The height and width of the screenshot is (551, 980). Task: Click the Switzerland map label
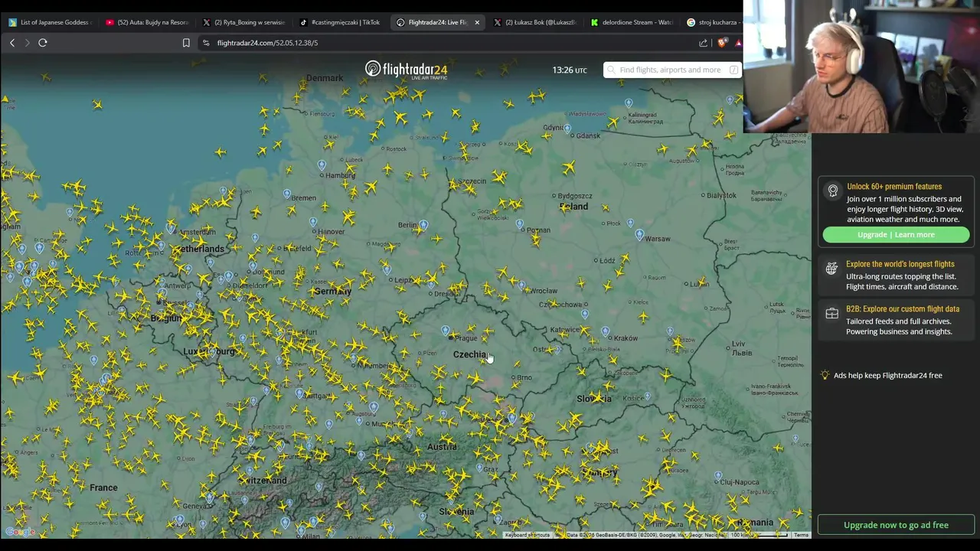click(x=263, y=481)
